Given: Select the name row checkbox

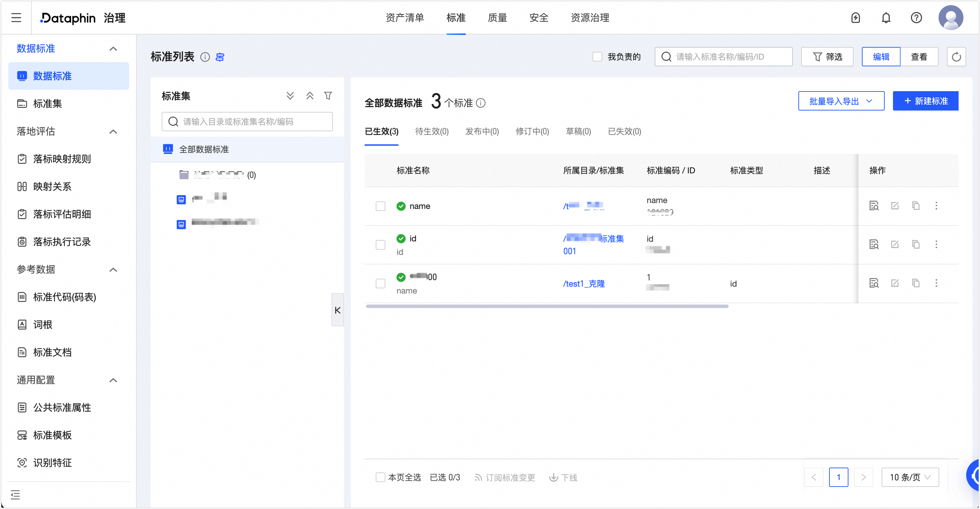Looking at the screenshot, I should coord(381,206).
